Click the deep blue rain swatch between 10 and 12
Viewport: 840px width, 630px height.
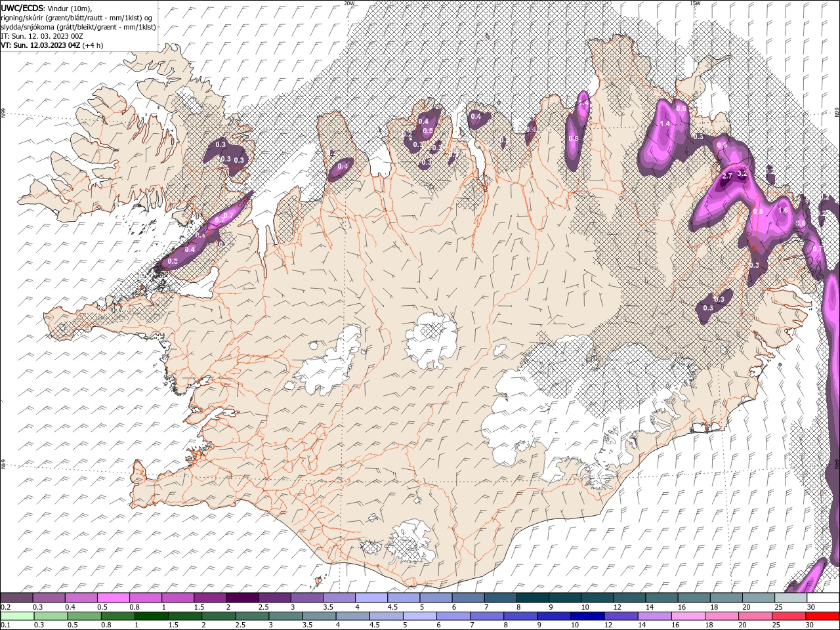[587, 616]
